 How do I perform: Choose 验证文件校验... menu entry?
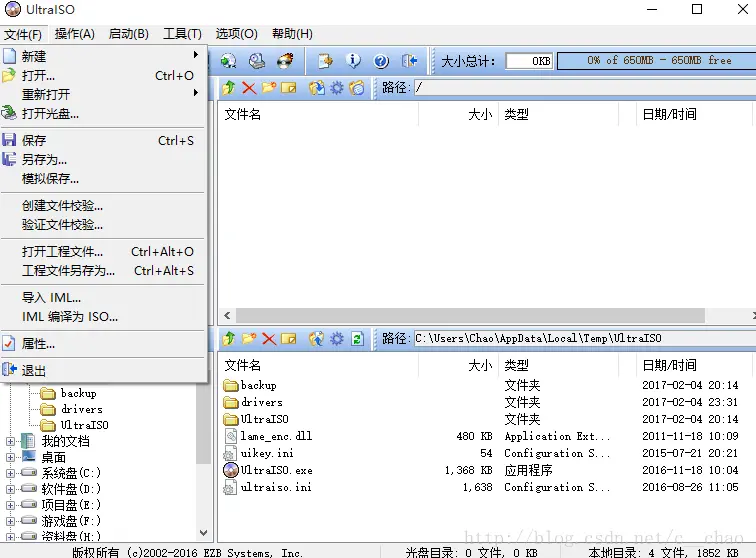(104, 225)
